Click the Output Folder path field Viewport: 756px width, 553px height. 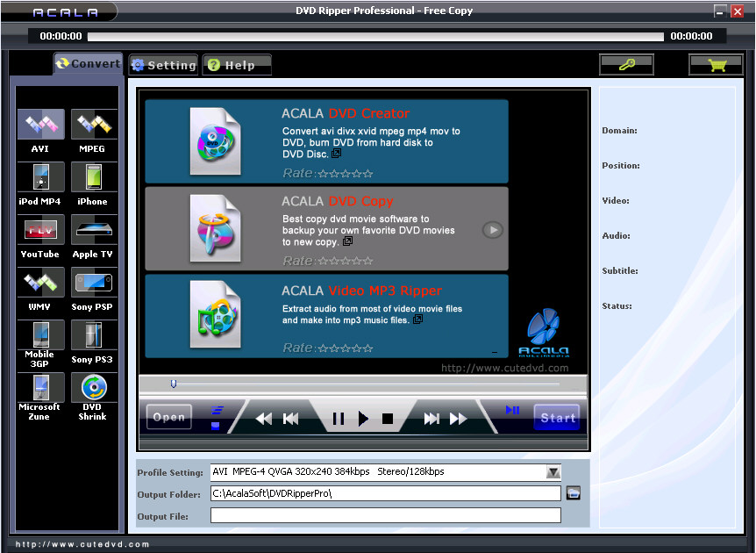tap(386, 493)
